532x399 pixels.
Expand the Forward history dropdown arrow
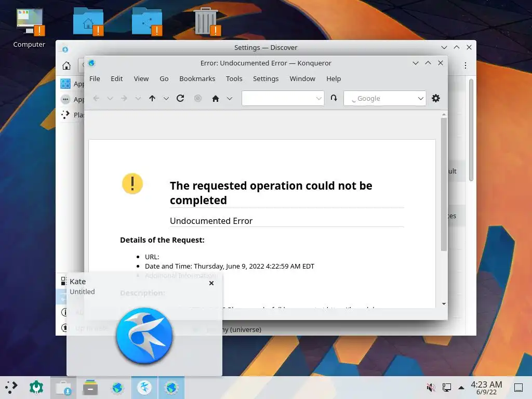pos(138,98)
